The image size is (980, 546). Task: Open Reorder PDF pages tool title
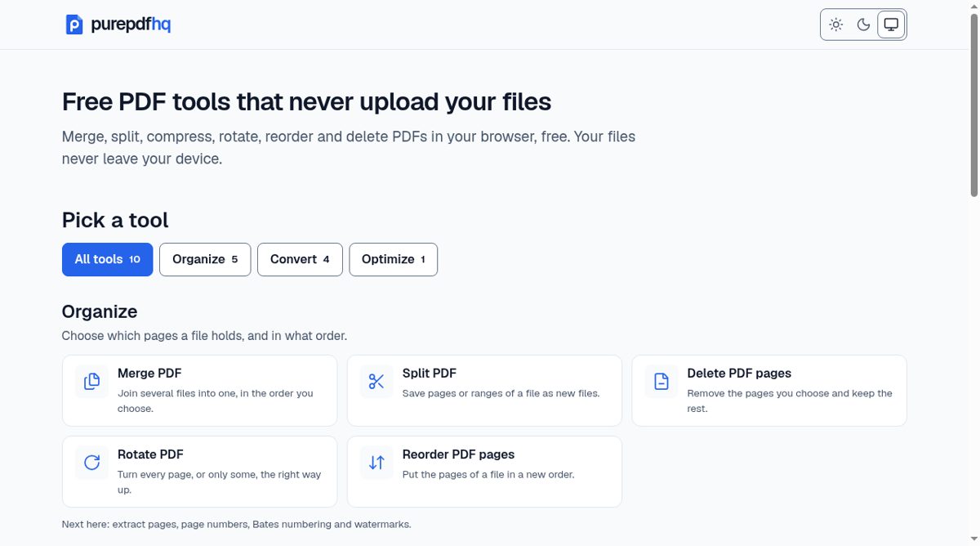coord(458,454)
